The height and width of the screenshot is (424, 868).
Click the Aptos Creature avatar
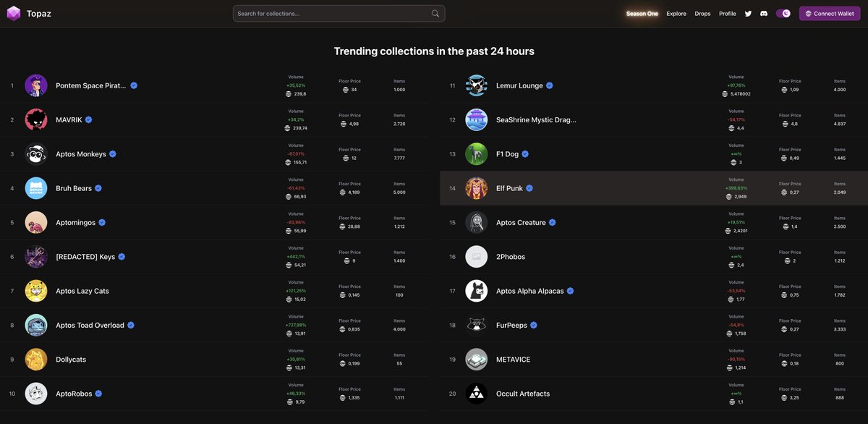tap(477, 222)
